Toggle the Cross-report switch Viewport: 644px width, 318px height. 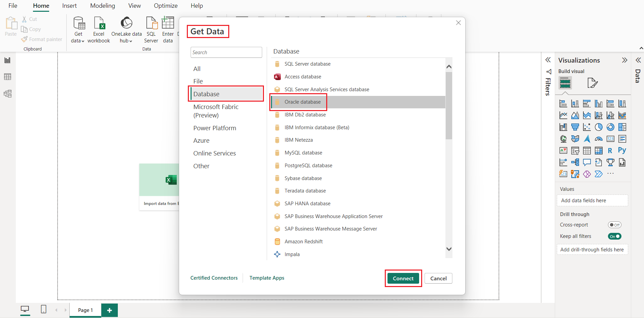pos(614,225)
